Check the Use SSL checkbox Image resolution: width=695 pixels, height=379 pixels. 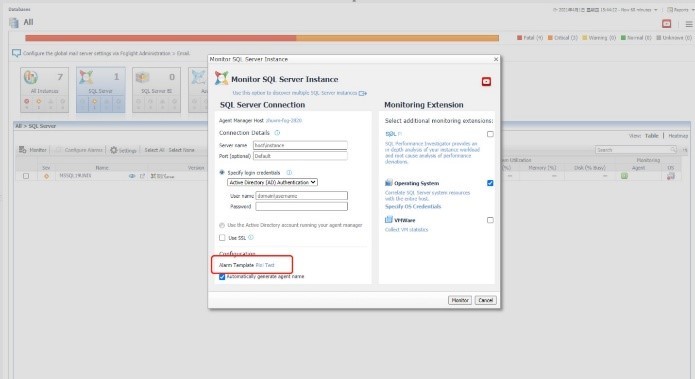[x=222, y=238]
